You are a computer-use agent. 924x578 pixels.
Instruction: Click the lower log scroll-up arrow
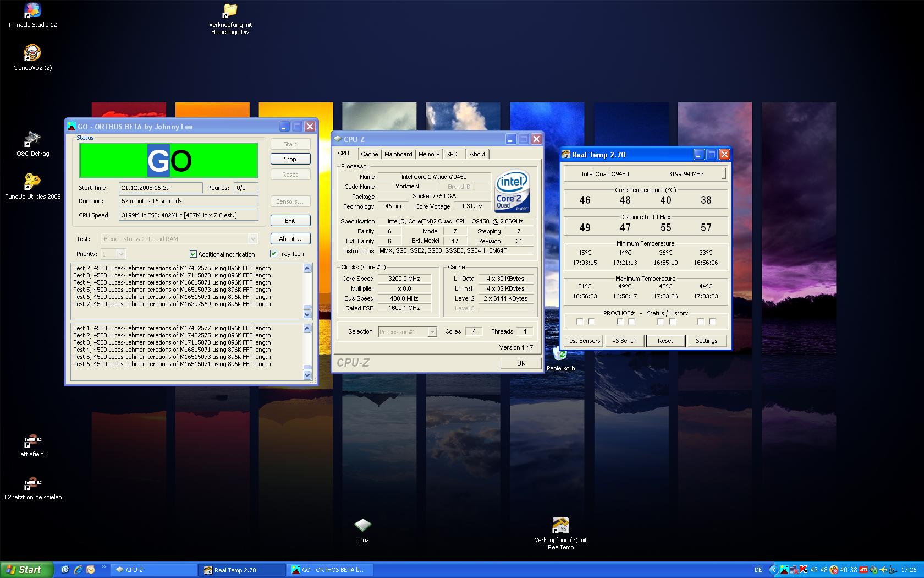point(307,328)
